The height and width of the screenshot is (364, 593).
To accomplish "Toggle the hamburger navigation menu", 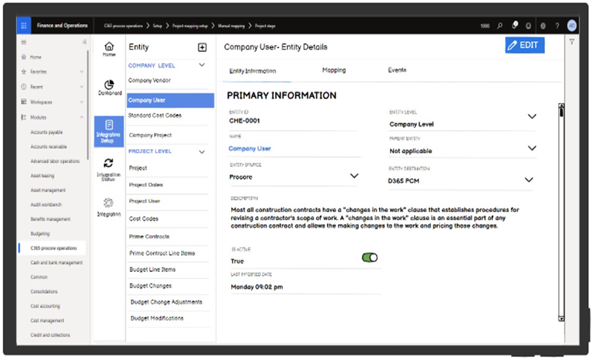I will coord(24,42).
